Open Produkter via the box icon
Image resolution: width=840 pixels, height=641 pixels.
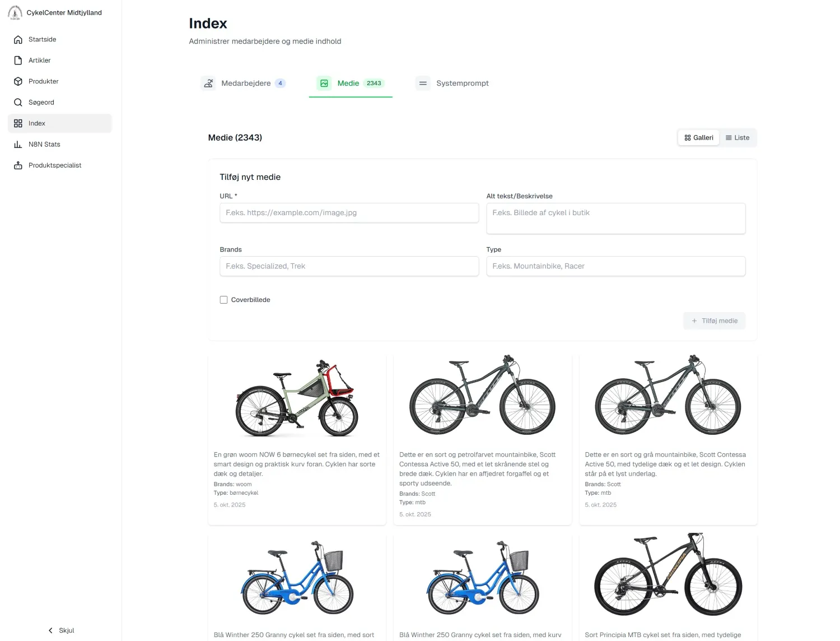(x=18, y=81)
